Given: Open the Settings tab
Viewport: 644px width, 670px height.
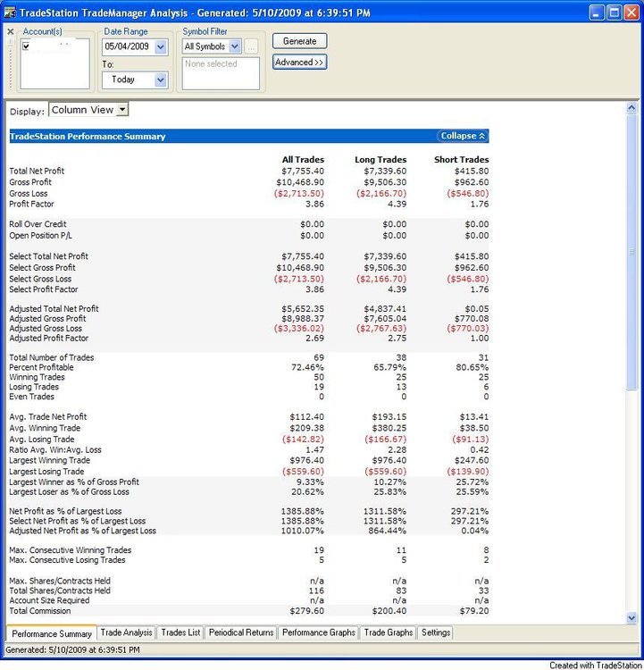Looking at the screenshot, I should click(436, 632).
